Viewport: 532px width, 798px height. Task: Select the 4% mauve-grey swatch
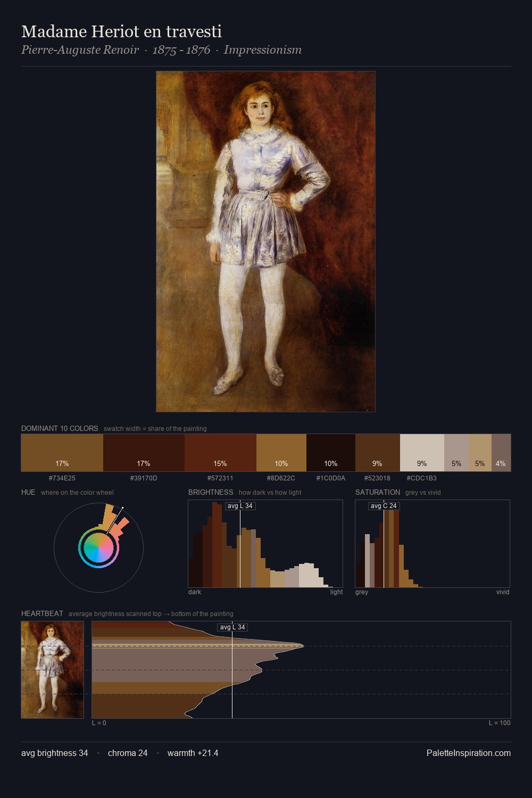pyautogui.click(x=501, y=453)
